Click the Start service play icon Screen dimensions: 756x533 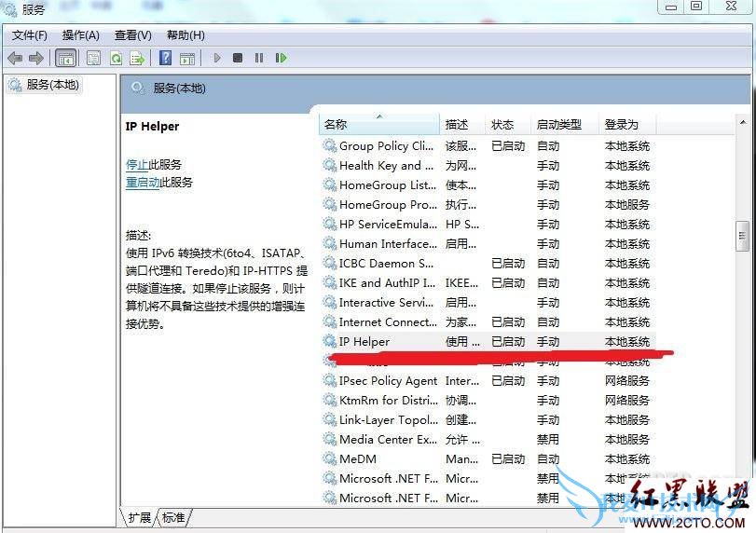pyautogui.click(x=217, y=58)
